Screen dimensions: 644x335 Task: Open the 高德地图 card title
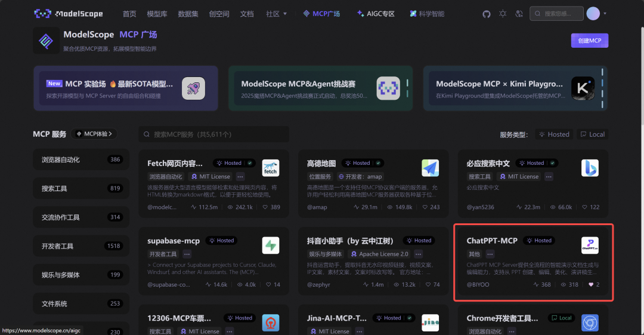click(x=321, y=164)
